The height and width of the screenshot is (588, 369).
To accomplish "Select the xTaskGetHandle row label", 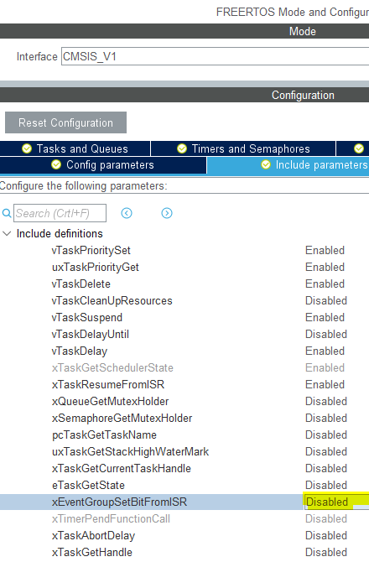I will click(x=92, y=553).
